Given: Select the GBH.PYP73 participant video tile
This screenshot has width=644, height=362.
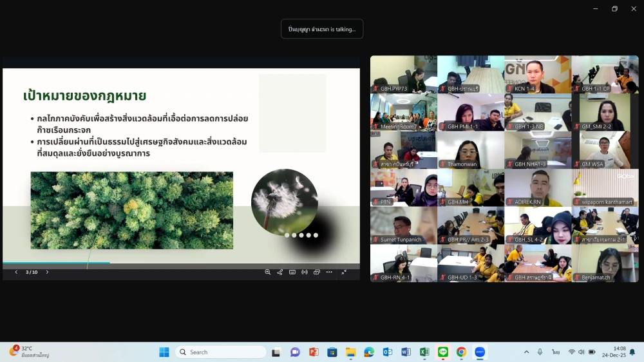Looking at the screenshot, I should (x=404, y=74).
